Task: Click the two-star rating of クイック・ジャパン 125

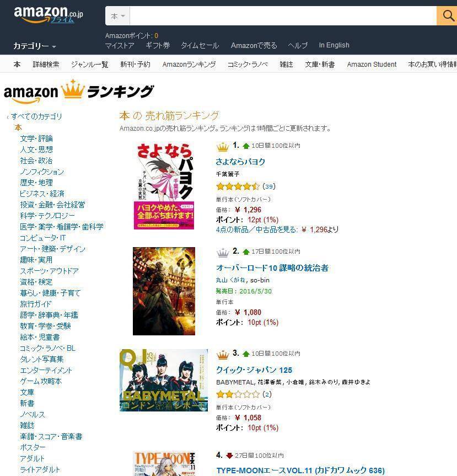Action: tap(238, 394)
